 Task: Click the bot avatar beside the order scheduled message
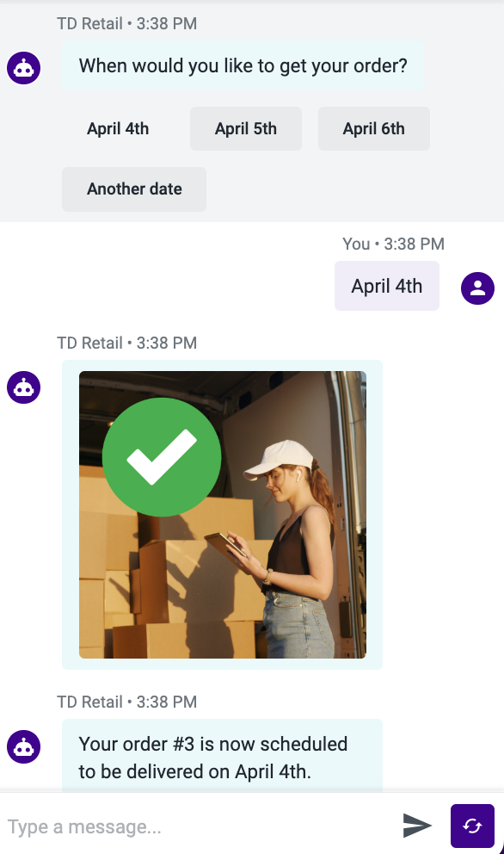pyautogui.click(x=23, y=746)
